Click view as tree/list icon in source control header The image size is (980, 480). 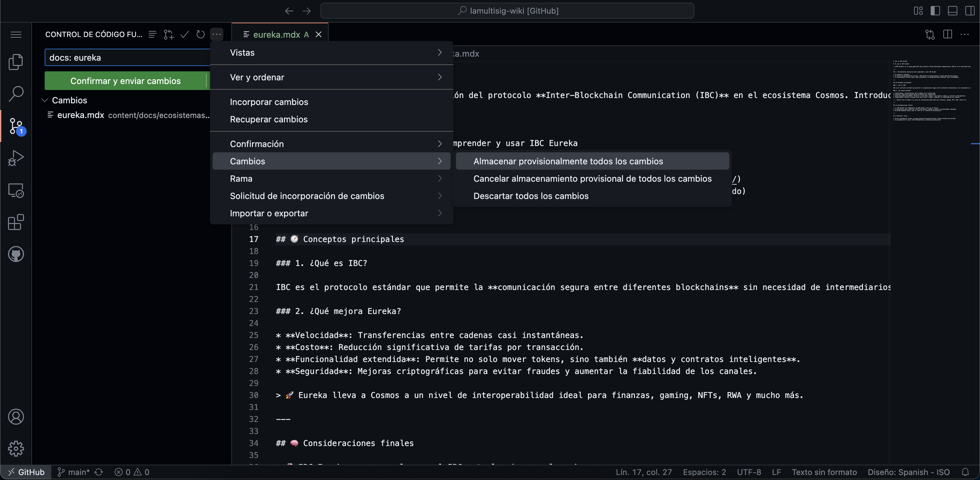tap(152, 35)
